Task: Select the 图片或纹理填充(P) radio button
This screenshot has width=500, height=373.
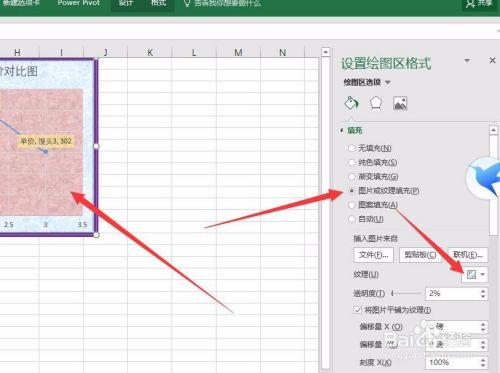Action: tap(351, 191)
